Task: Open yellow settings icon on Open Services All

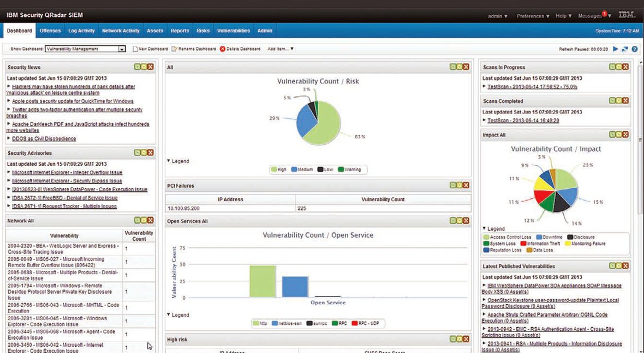Action: (x=459, y=220)
